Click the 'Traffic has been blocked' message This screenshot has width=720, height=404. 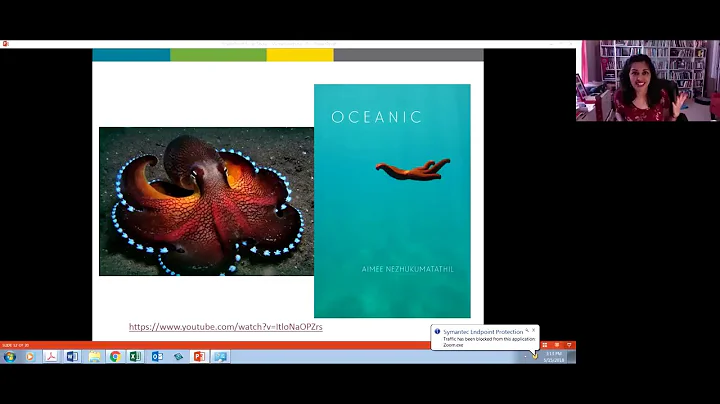[489, 339]
